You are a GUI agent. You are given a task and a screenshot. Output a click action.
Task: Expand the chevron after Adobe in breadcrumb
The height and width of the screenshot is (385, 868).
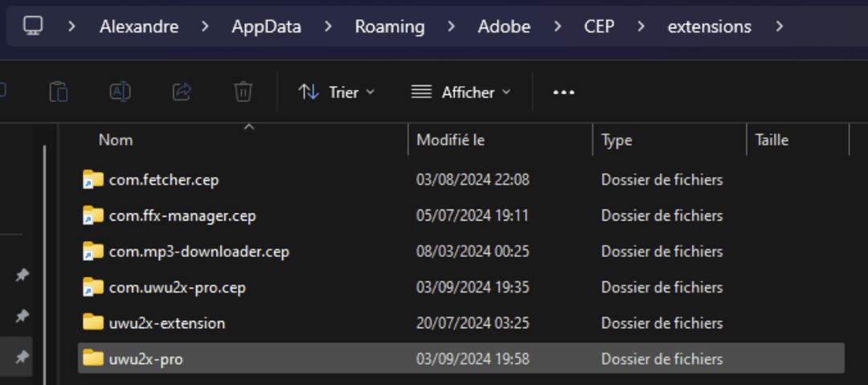point(558,27)
